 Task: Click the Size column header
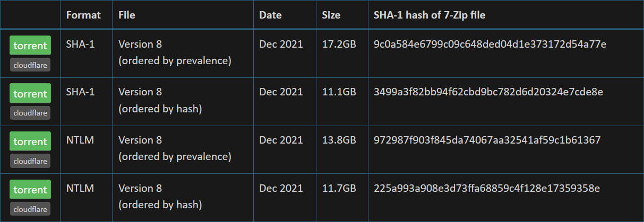pyautogui.click(x=331, y=15)
